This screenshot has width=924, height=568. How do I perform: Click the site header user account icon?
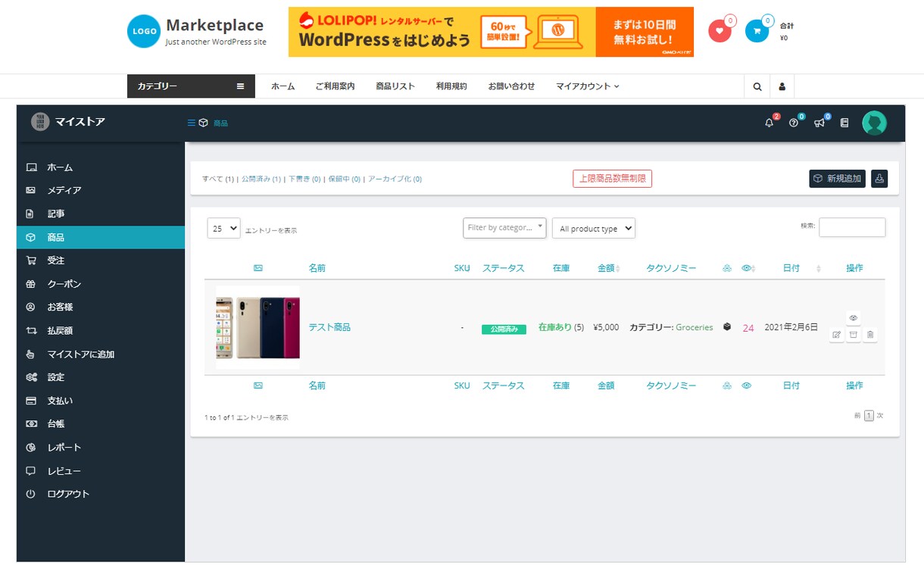click(x=782, y=86)
